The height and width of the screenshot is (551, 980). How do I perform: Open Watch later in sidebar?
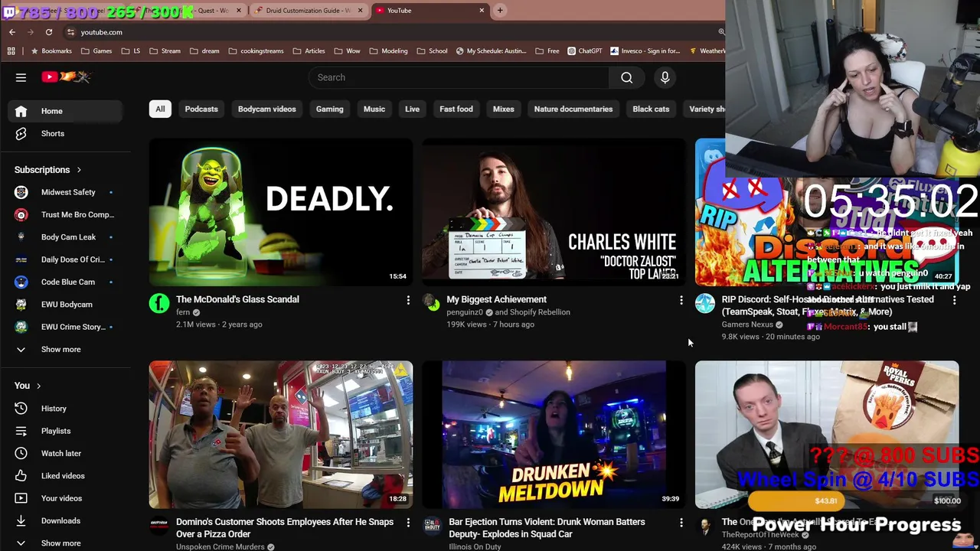[65, 453]
